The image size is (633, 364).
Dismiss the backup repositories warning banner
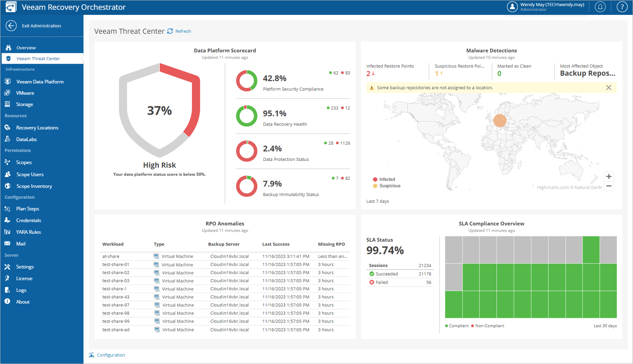tap(608, 88)
